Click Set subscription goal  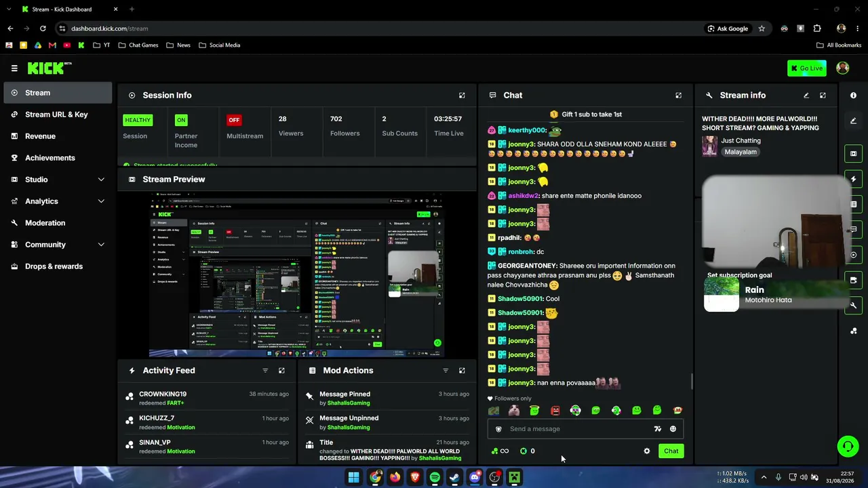[x=739, y=276]
